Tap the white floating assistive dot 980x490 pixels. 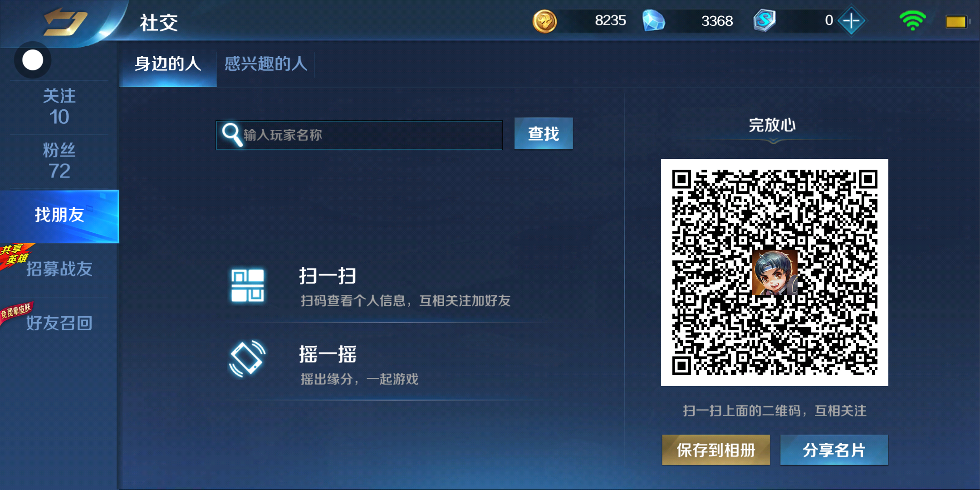(33, 60)
